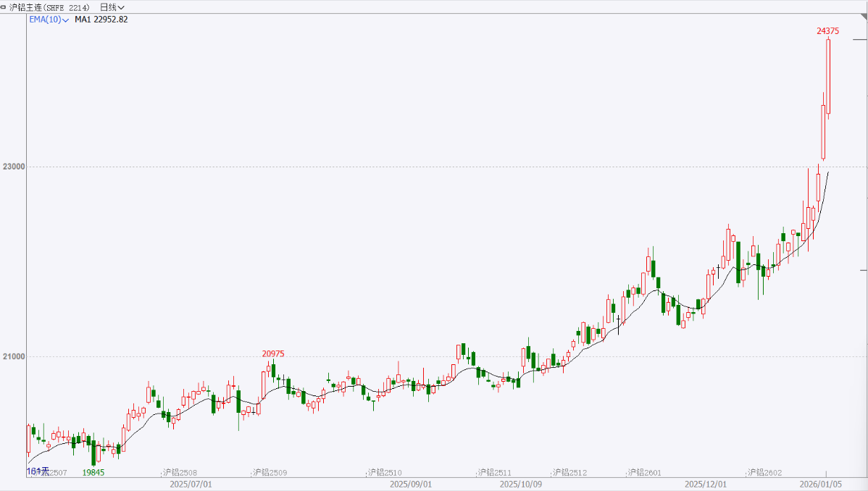The width and height of the screenshot is (868, 491).
Task: Open the 日线 period dropdown
Action: [x=112, y=7]
